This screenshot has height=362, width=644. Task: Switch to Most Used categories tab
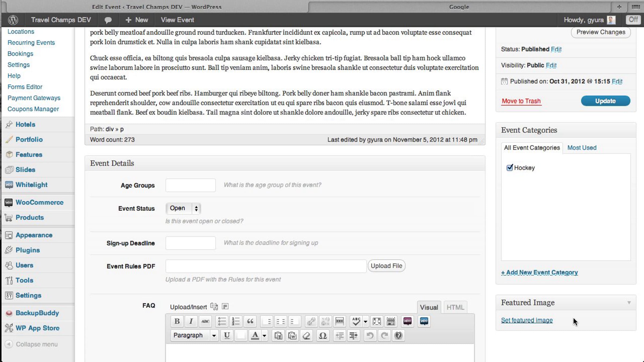[x=582, y=148]
